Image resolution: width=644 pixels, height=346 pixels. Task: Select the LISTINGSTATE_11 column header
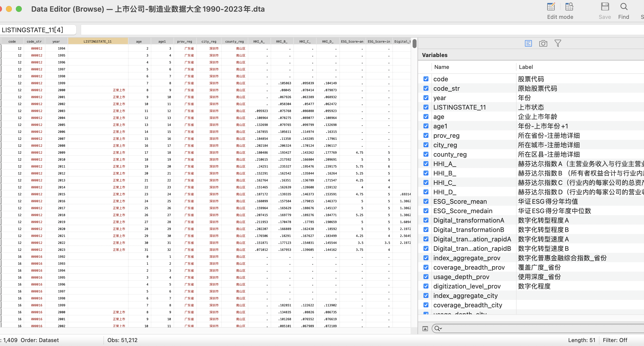click(x=98, y=42)
